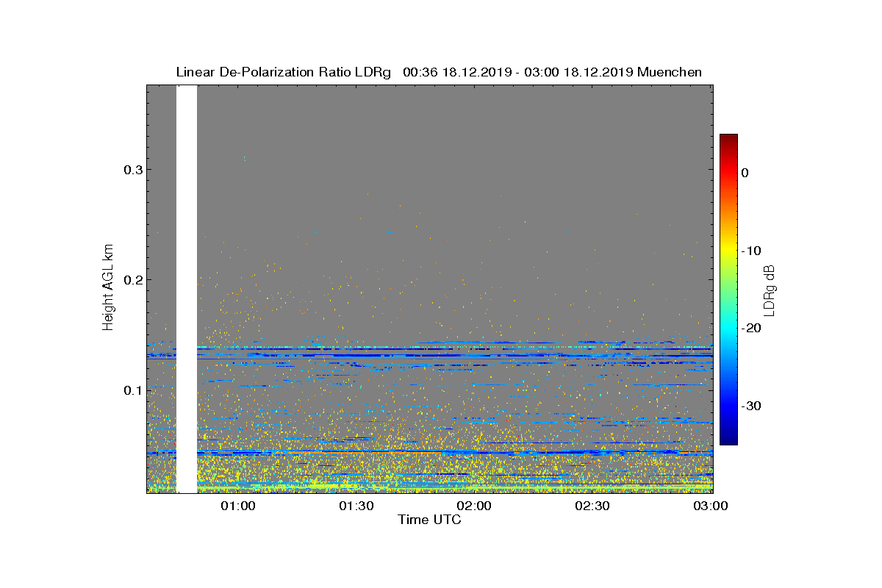Click the 'Muenchen' location in title
Screen dimensions: 882x588
pos(670,72)
